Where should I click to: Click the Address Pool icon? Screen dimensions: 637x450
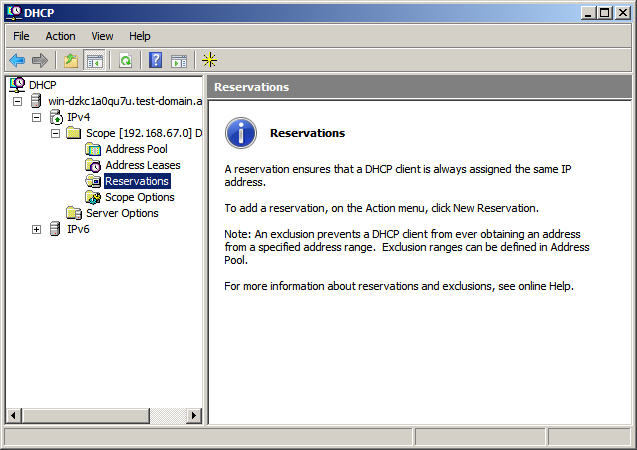[93, 149]
